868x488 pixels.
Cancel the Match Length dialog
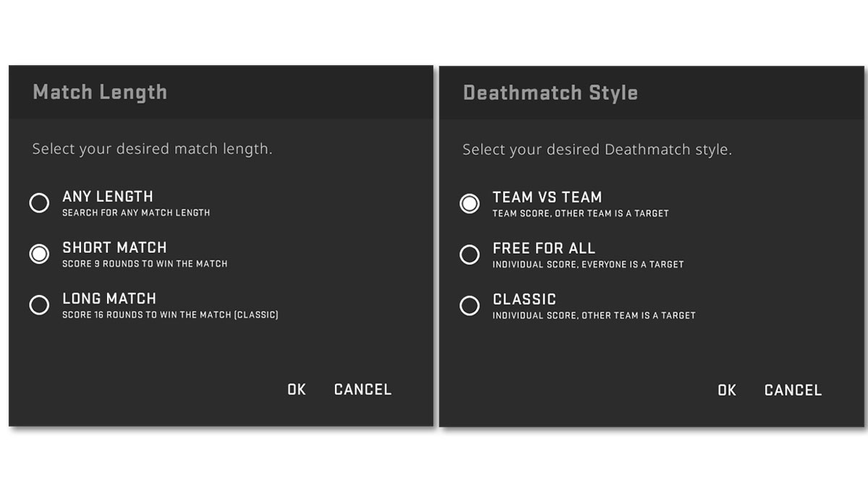[x=362, y=390]
